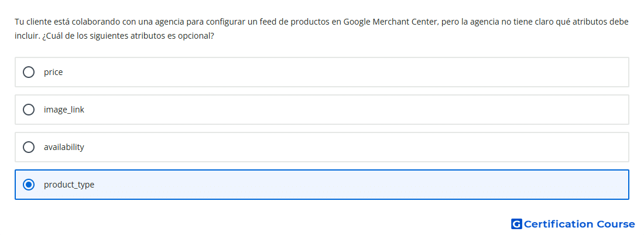This screenshot has width=644, height=235.
Task: Open the Certification Course watermark link
Action: click(573, 224)
